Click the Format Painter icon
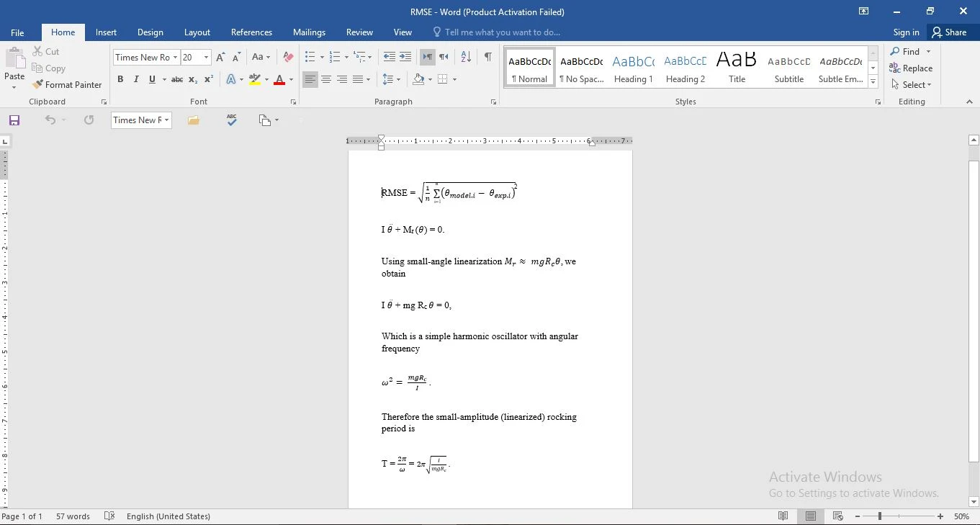The height and width of the screenshot is (525, 980). (38, 85)
